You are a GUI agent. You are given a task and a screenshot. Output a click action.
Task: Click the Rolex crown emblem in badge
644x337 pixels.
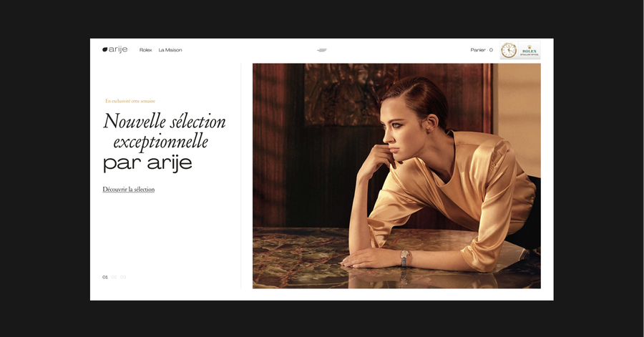(530, 47)
